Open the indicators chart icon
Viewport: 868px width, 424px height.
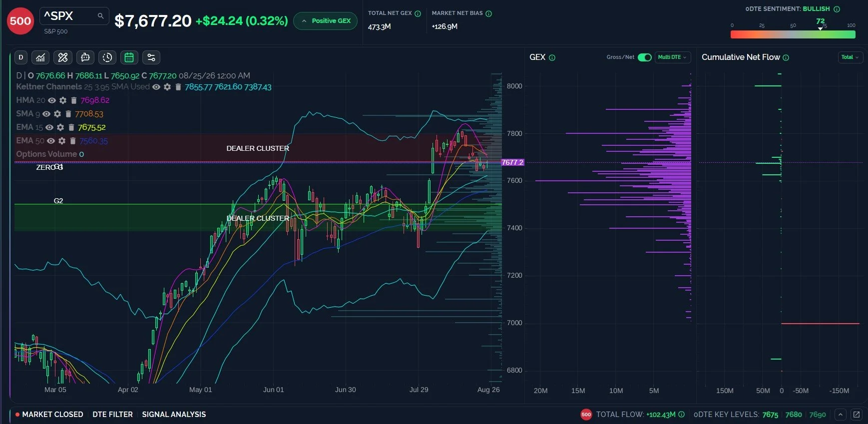coord(40,57)
